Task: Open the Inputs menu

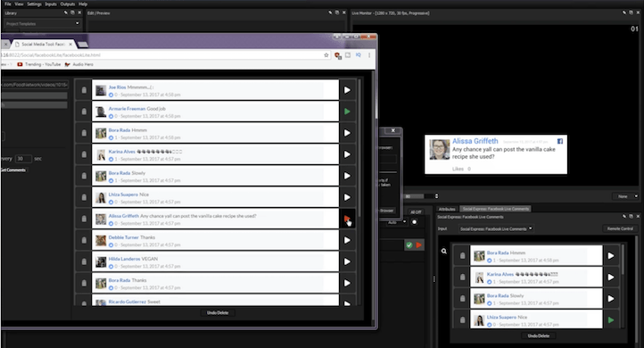Action: pyautogui.click(x=51, y=4)
